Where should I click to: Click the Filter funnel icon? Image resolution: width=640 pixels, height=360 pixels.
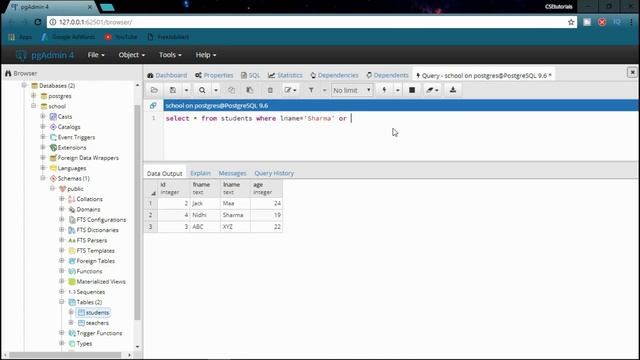pos(311,90)
